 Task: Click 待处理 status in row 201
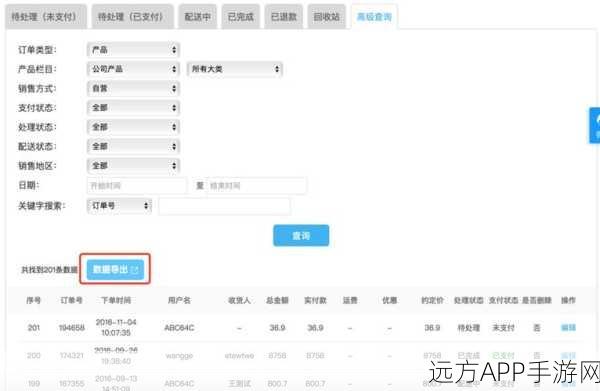(469, 328)
